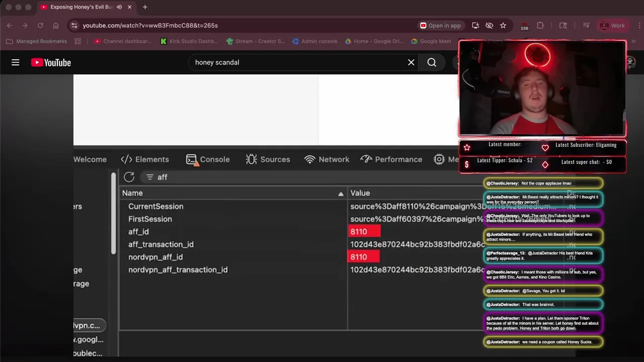Viewport: 644px width, 362px height.
Task: Select the aff_transaction_id row name
Action: 161,244
